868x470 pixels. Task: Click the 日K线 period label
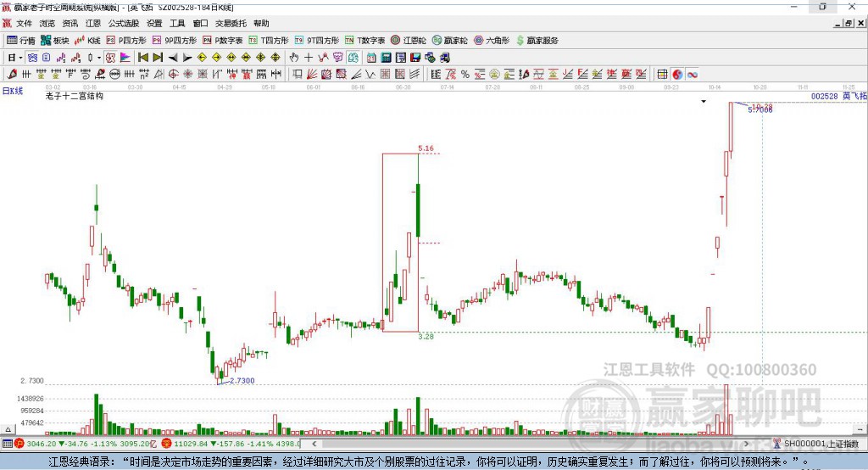(x=13, y=91)
